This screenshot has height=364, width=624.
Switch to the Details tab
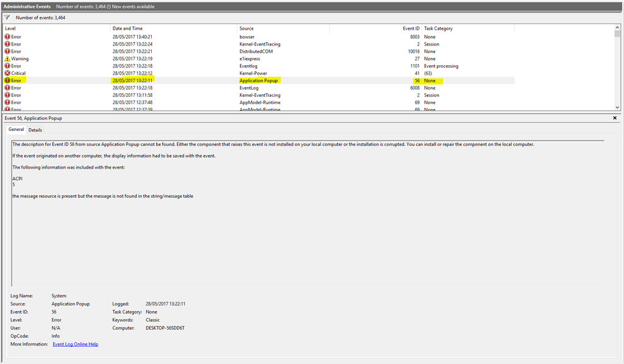[35, 129]
